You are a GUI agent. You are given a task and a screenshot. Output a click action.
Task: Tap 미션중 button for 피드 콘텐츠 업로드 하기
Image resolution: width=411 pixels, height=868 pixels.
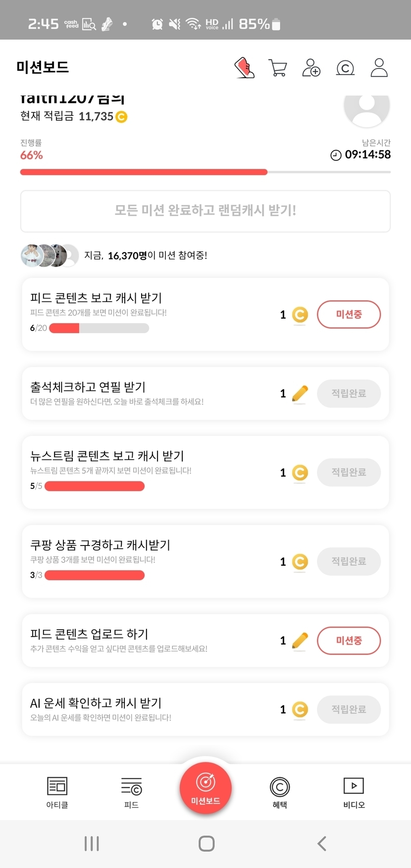(349, 640)
